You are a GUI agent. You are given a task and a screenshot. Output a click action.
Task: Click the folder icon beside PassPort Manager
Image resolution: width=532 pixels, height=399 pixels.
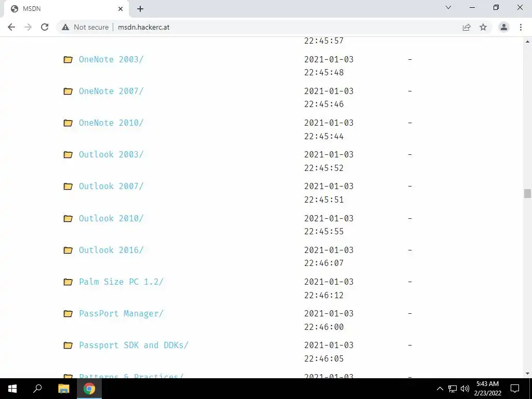click(x=68, y=313)
